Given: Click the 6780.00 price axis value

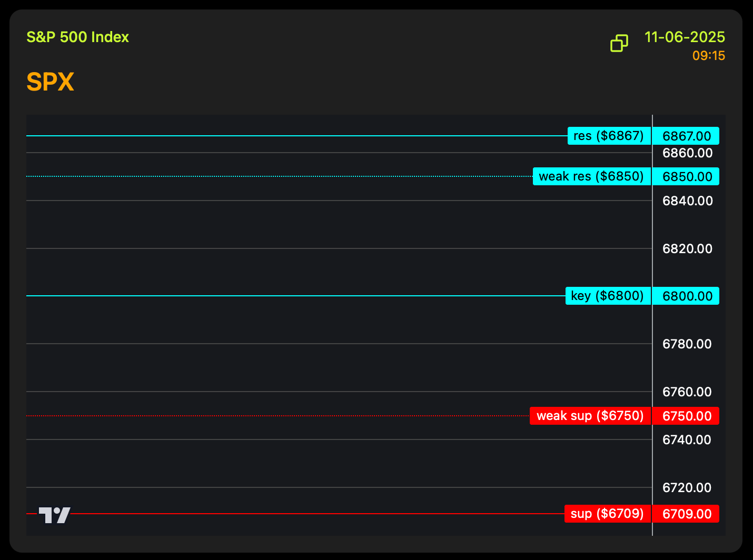Looking at the screenshot, I should click(687, 344).
